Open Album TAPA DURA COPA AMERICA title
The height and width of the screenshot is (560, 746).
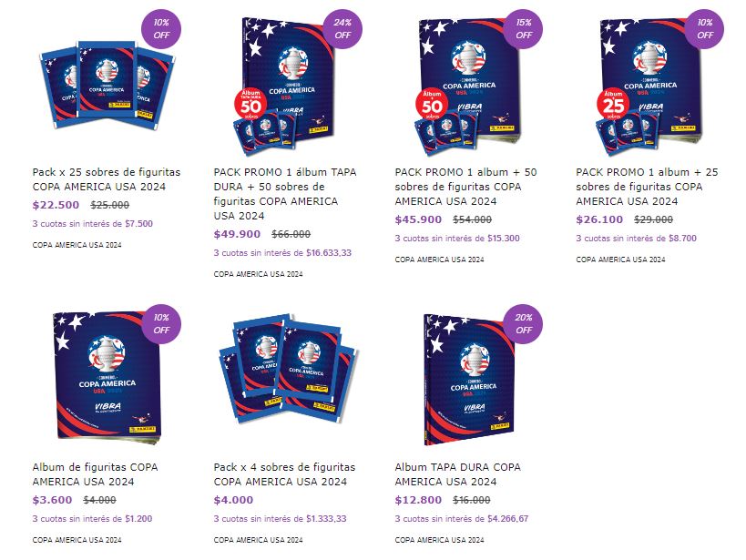point(457,474)
